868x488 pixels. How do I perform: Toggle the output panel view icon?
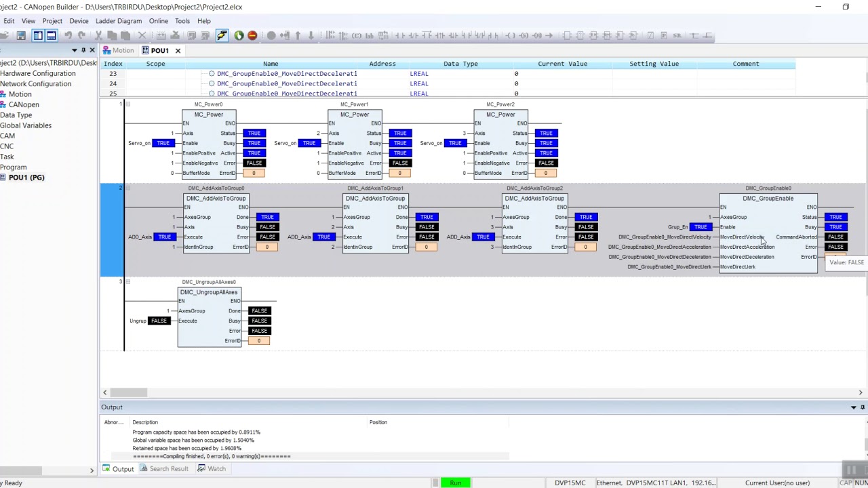(51, 35)
